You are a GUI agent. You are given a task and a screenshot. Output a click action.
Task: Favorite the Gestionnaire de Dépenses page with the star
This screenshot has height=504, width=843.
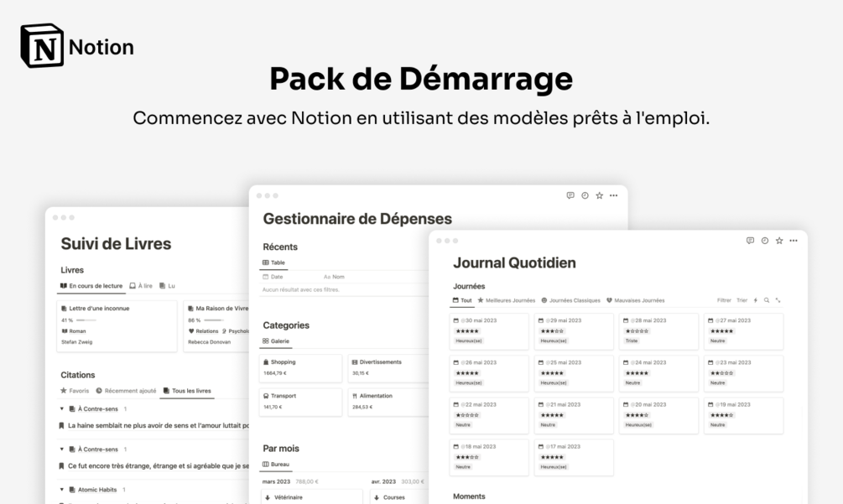pos(599,195)
